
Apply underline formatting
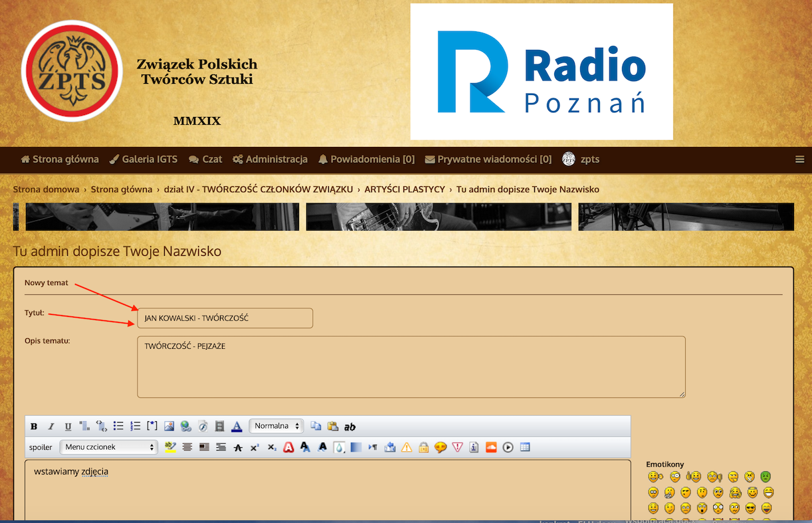[x=68, y=427]
